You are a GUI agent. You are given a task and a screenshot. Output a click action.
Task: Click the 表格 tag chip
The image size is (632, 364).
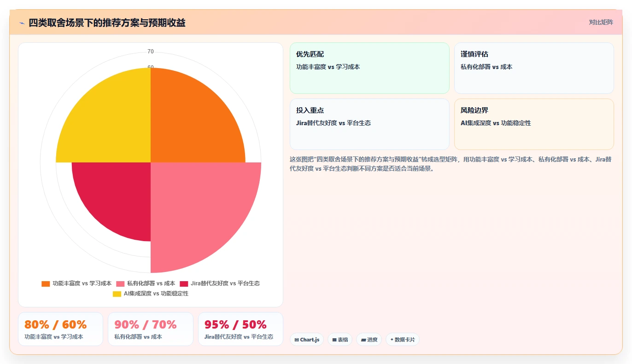click(340, 340)
